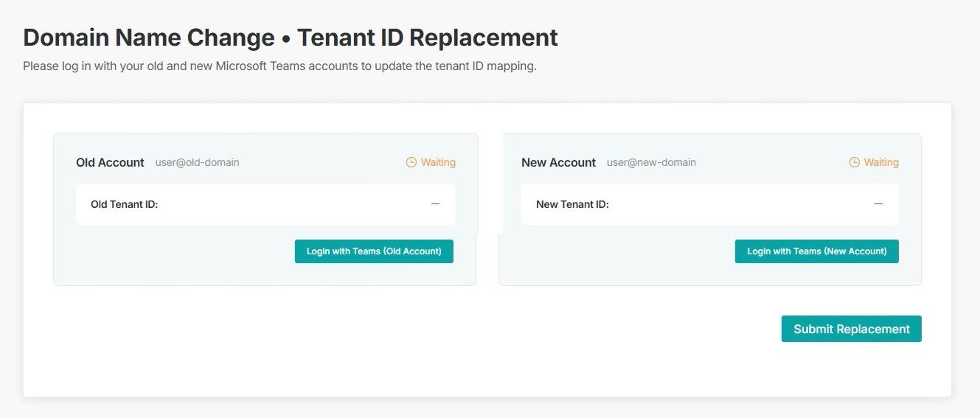Select the Old Tenant ID field
Image resolution: width=980 pixels, height=418 pixels.
coord(265,204)
